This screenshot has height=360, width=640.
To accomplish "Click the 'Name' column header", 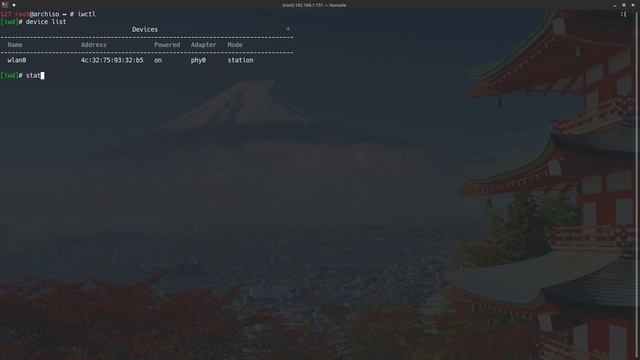I will (15, 45).
